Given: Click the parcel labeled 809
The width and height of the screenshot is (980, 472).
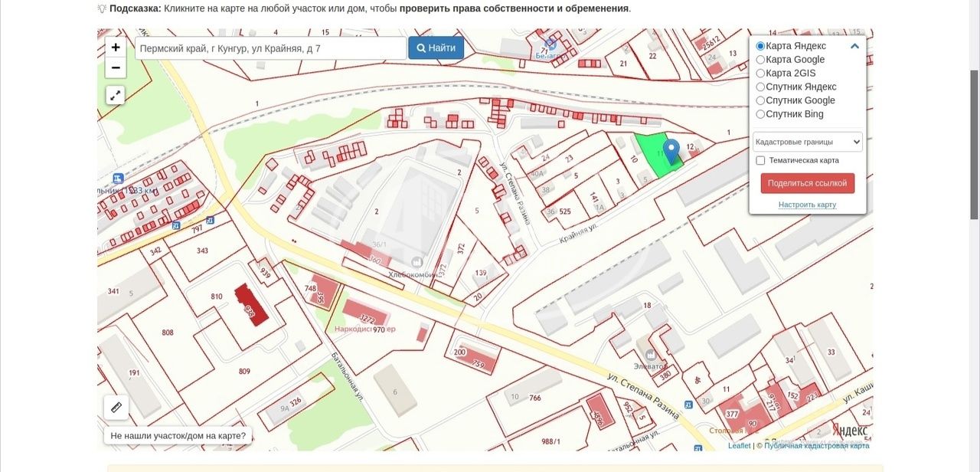Looking at the screenshot, I should point(244,372).
